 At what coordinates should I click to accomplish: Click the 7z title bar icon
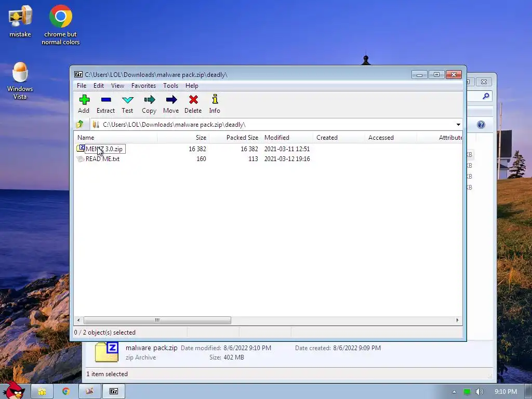[78, 74]
